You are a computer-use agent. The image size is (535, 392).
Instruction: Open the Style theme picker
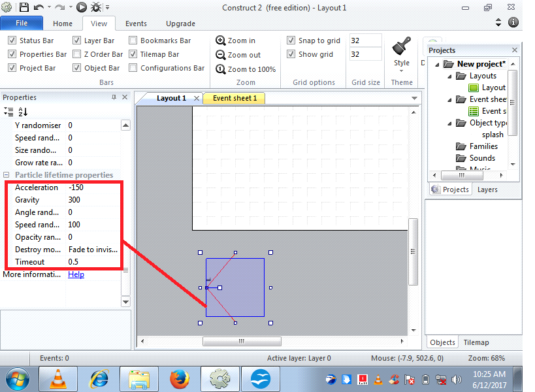[x=401, y=56]
